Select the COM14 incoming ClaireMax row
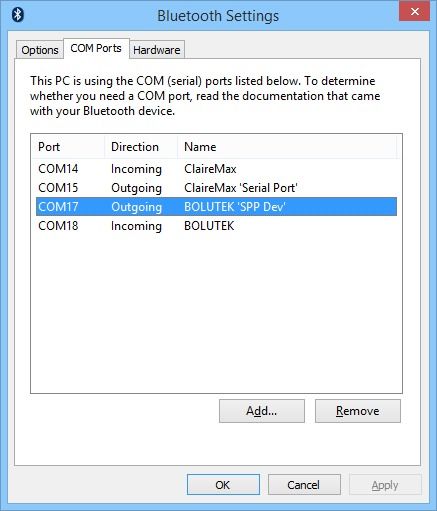The width and height of the screenshot is (437, 511). click(216, 169)
